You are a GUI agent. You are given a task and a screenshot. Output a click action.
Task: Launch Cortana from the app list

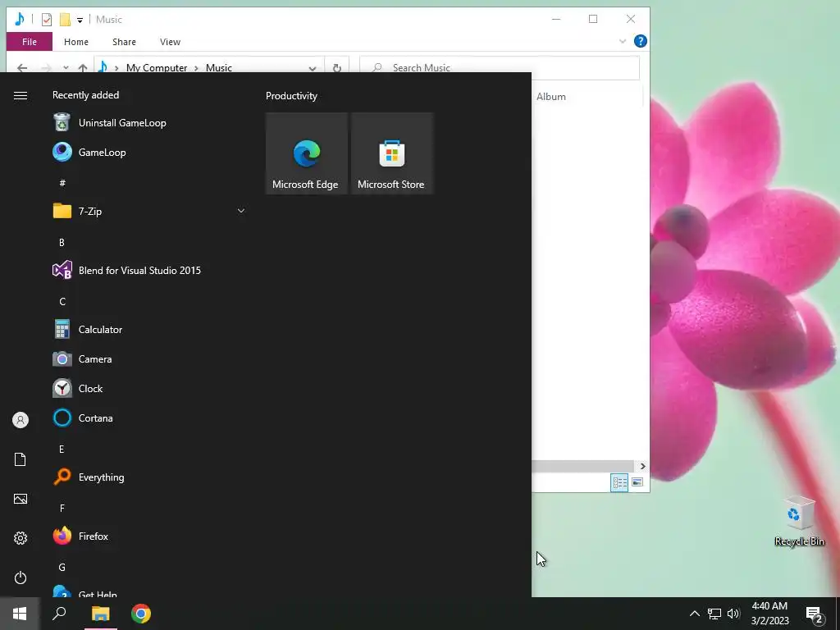[150, 418]
